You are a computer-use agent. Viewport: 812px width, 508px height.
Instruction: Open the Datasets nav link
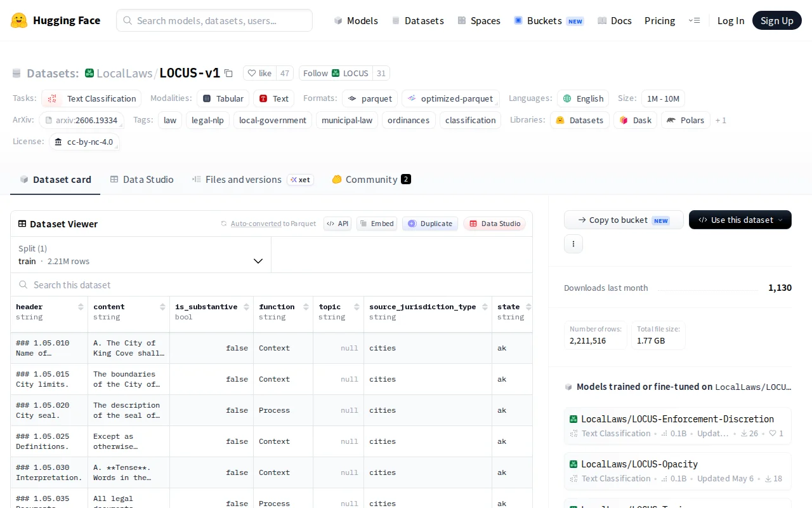click(417, 20)
